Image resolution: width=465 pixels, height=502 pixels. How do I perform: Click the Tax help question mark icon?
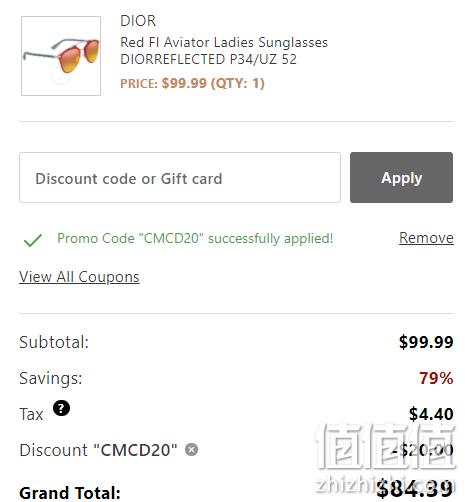tap(61, 408)
